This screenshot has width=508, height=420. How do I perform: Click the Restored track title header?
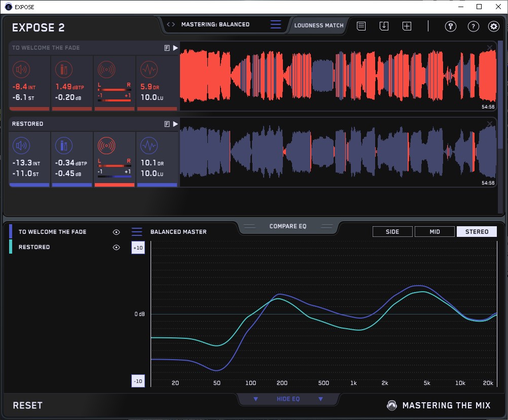click(x=27, y=124)
